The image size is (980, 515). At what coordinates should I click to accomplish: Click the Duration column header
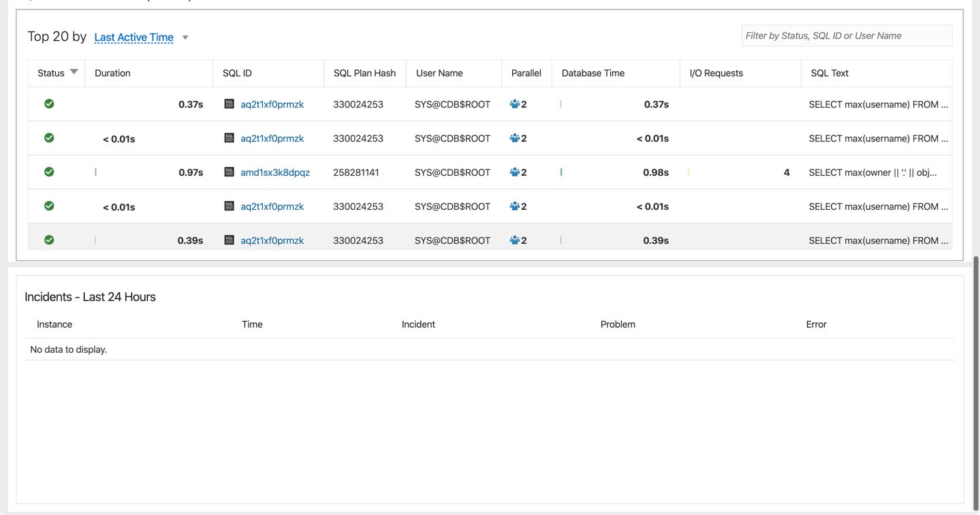click(x=112, y=73)
